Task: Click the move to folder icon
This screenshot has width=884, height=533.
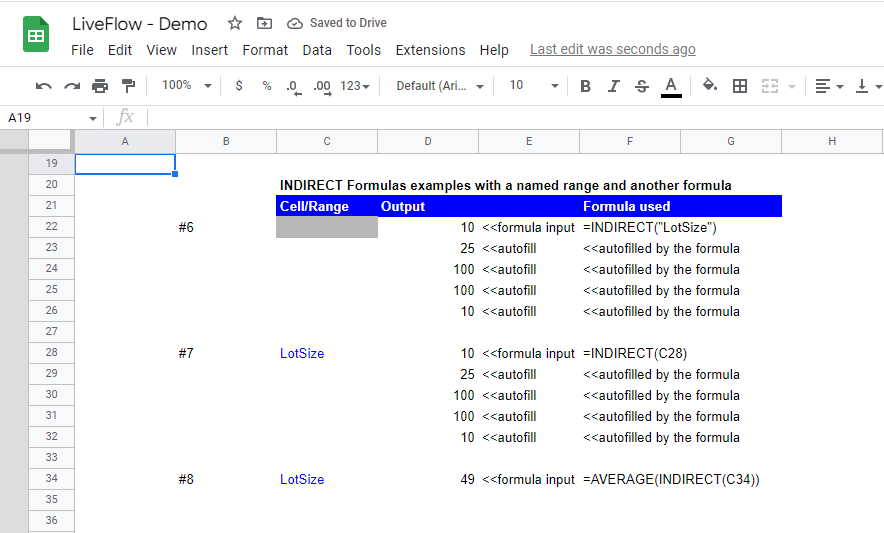Action: coord(264,23)
